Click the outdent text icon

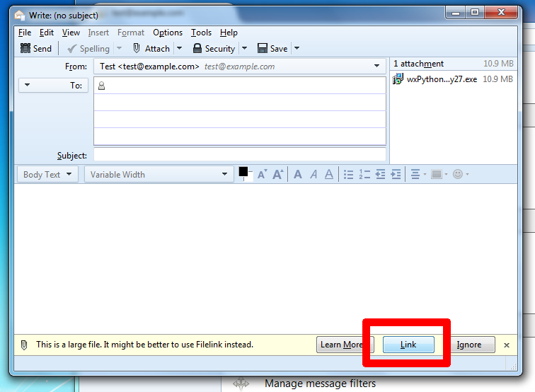[380, 174]
